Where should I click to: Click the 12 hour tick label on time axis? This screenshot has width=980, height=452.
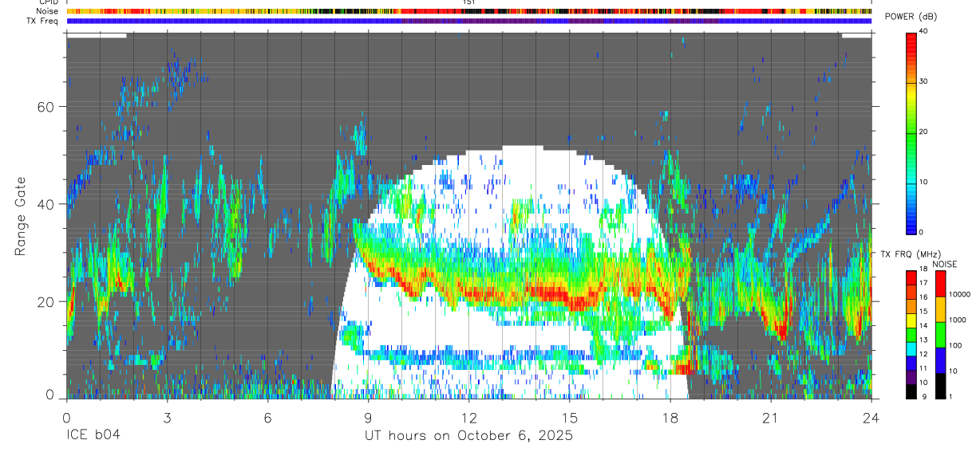468,418
